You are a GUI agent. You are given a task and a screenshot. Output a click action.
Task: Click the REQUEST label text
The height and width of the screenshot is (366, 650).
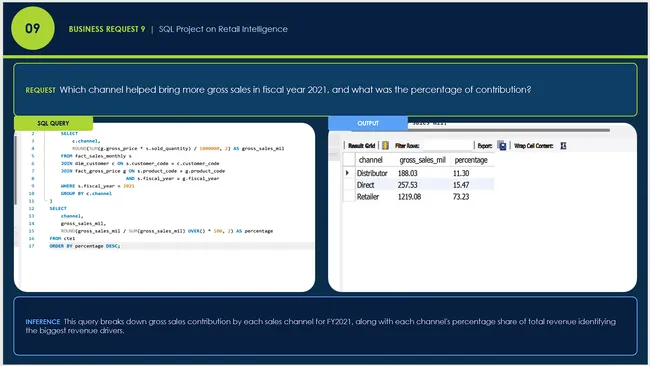40,90
